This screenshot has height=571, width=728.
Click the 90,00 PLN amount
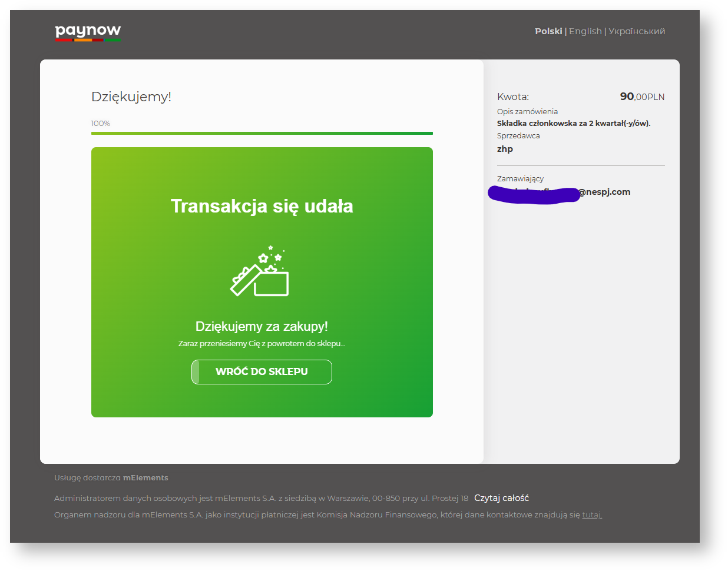coord(641,97)
